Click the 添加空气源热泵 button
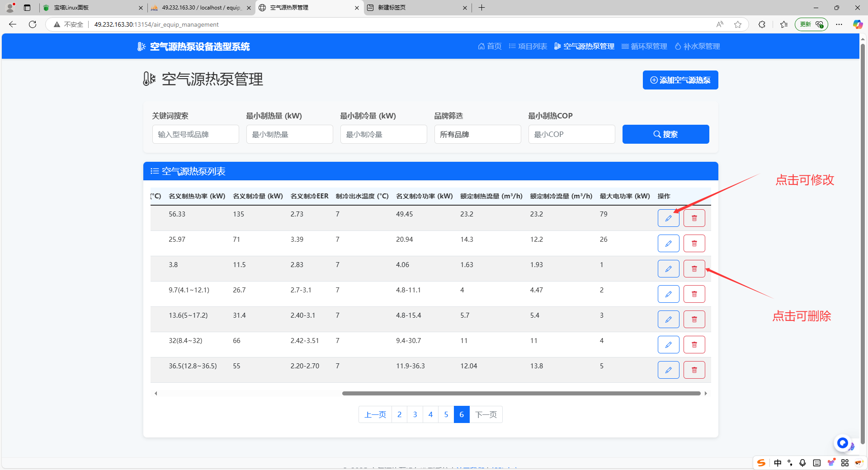The image size is (868, 470). pos(680,80)
